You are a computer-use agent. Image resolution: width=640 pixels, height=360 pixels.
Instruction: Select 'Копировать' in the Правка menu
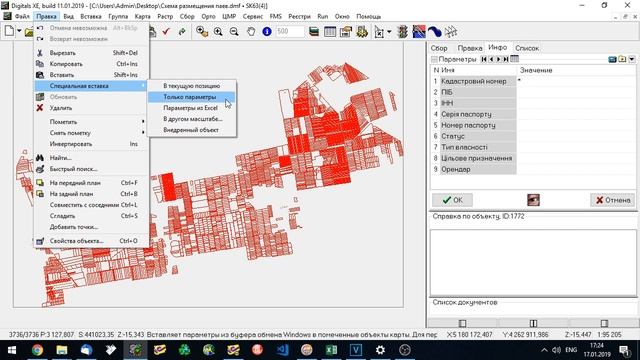pos(91,64)
